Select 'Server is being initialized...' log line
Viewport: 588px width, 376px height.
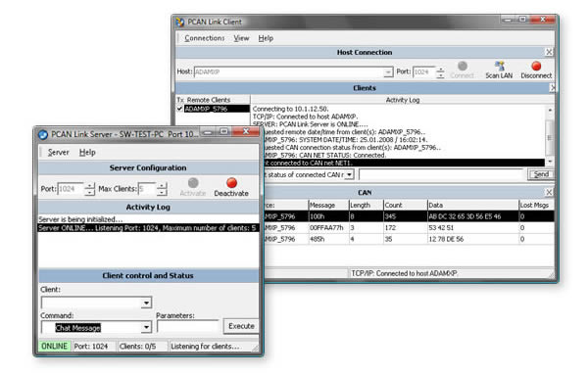click(80, 219)
